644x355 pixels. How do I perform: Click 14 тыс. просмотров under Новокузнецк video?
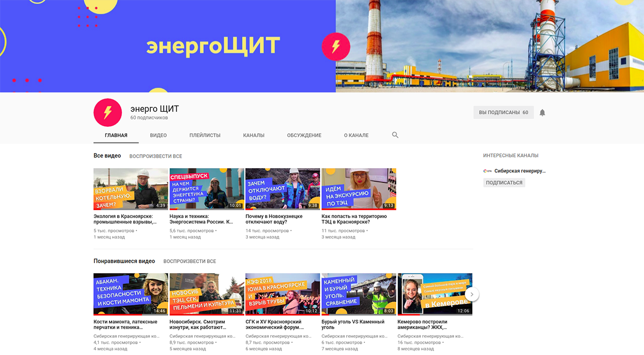266,230
